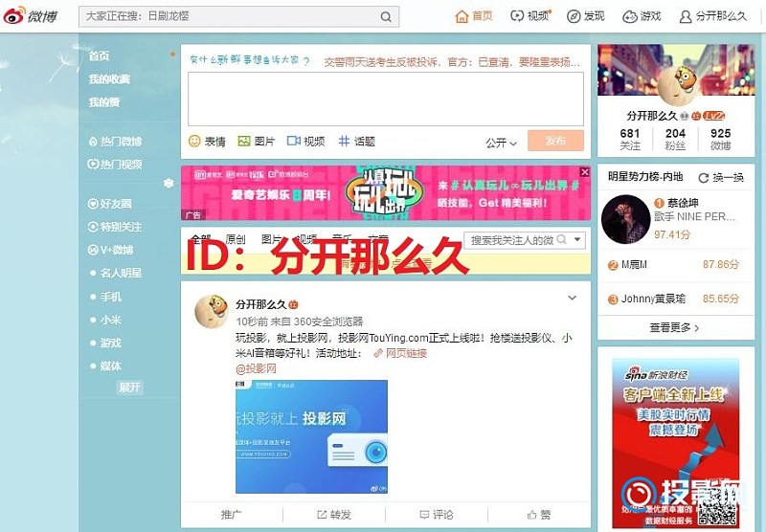Image resolution: width=766 pixels, height=532 pixels.
Task: Open the @投影网 mention
Action: (256, 368)
